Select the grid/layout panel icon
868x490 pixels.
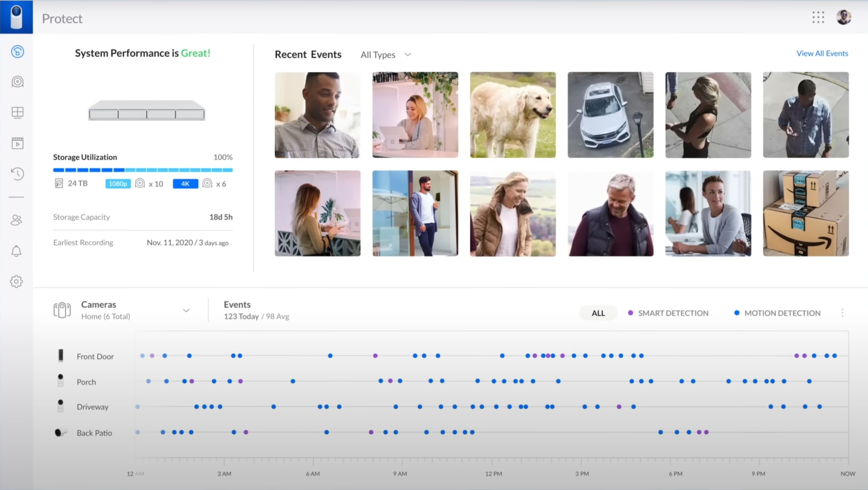(16, 112)
